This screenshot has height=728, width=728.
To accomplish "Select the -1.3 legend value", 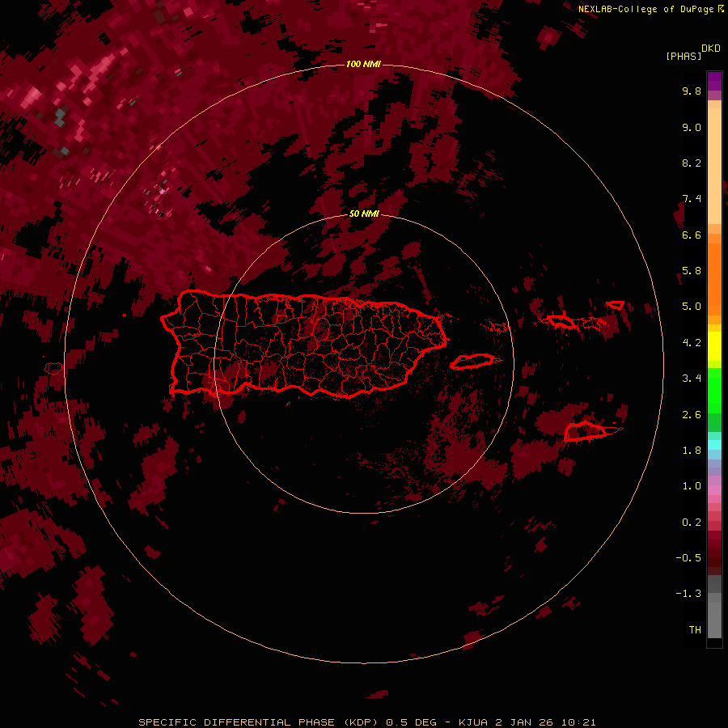I will [688, 594].
